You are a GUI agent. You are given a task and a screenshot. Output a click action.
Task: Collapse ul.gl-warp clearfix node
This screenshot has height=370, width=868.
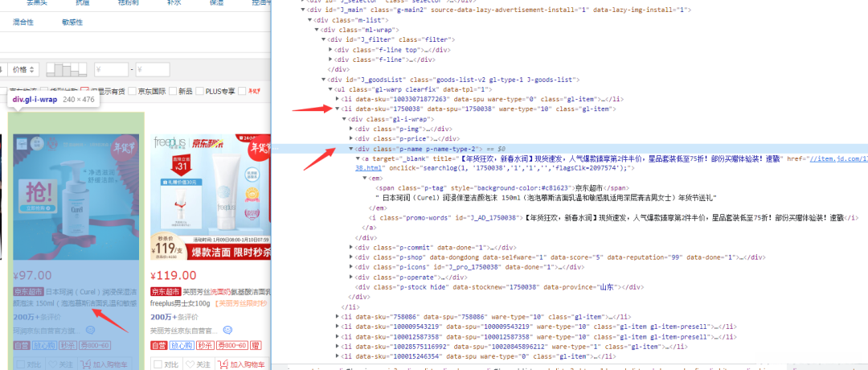pos(330,90)
